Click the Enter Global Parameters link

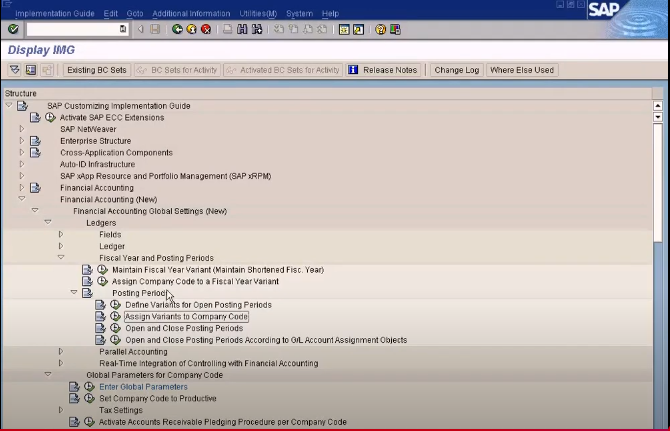143,387
